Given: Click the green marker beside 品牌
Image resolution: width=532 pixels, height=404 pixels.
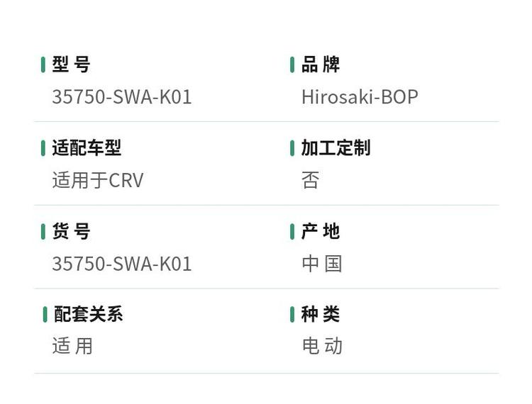Looking at the screenshot, I should [x=292, y=64].
